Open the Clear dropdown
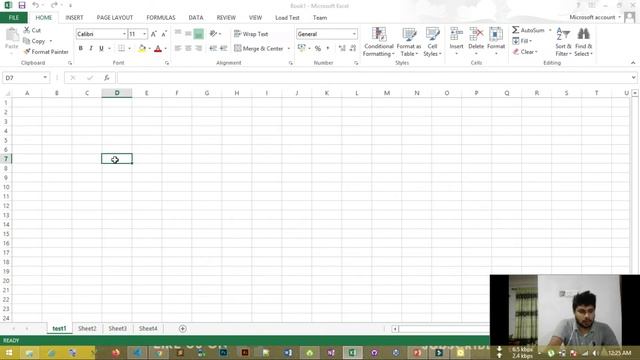Viewport: 640px width, 360px height. [x=525, y=52]
